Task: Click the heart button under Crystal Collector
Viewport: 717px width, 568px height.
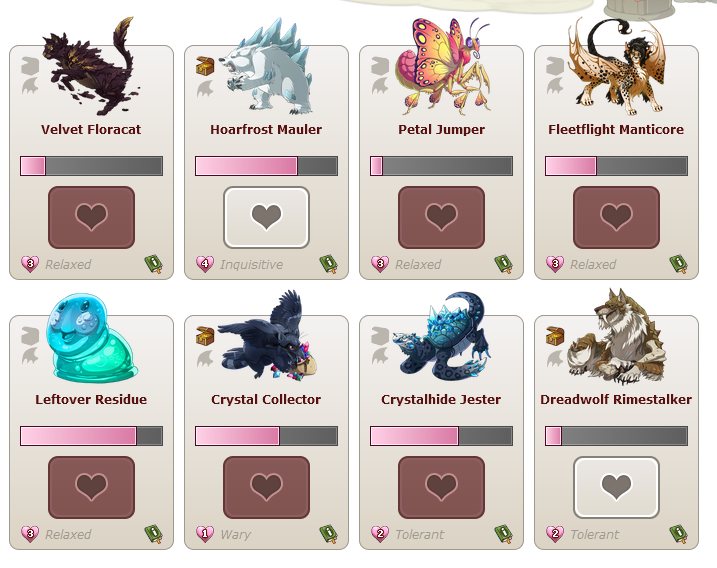Action: (267, 487)
